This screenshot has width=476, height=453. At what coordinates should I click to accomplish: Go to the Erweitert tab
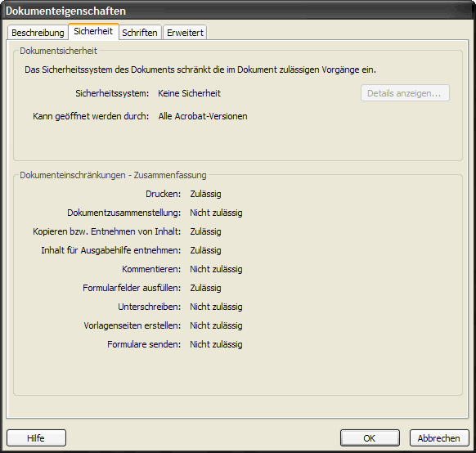pos(185,33)
